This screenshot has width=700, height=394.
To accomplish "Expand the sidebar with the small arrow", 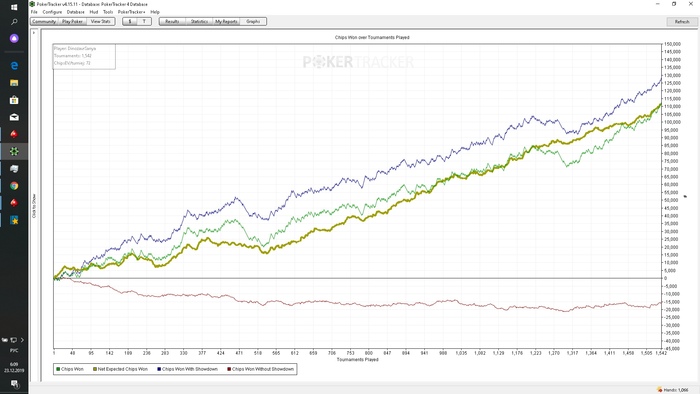I will [34, 33].
